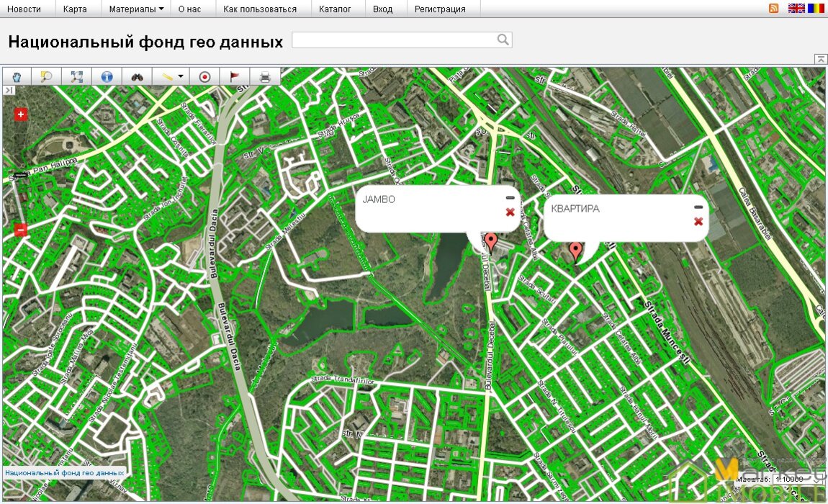Open the binoculars search tool
This screenshot has height=504, width=828.
138,76
